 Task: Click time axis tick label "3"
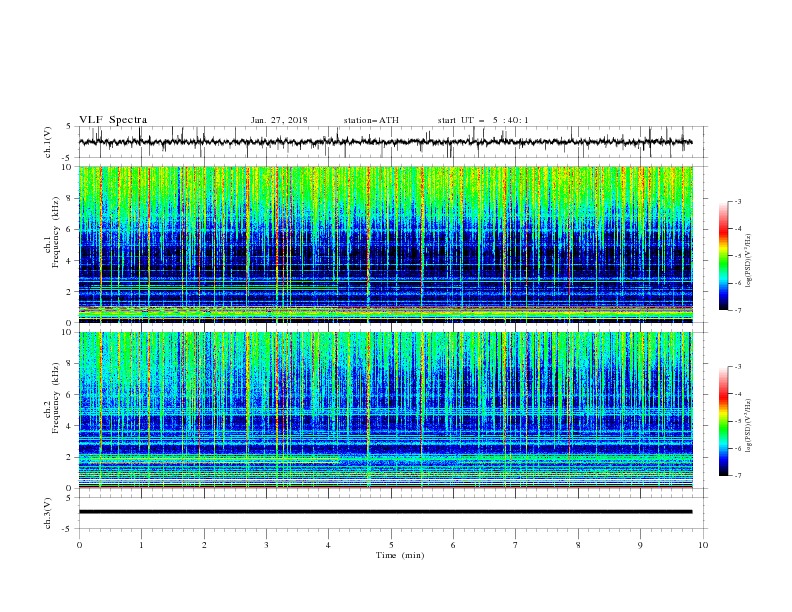pyautogui.click(x=266, y=545)
